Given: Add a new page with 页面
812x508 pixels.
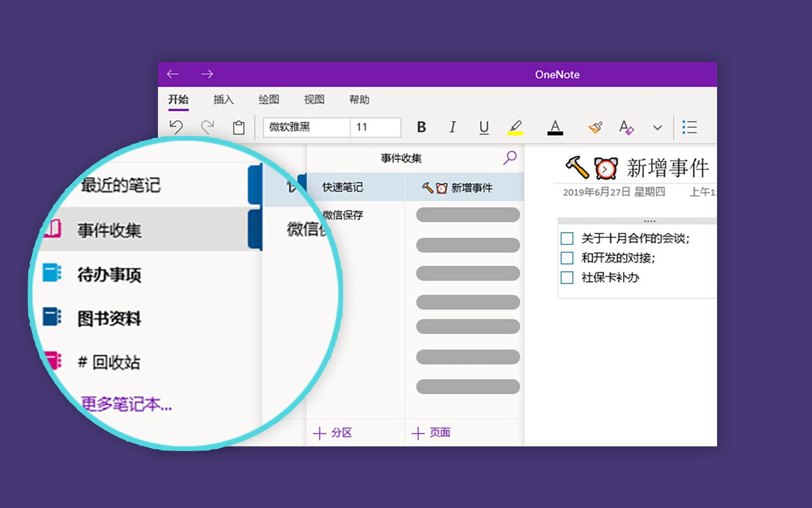Looking at the screenshot, I should tap(431, 433).
